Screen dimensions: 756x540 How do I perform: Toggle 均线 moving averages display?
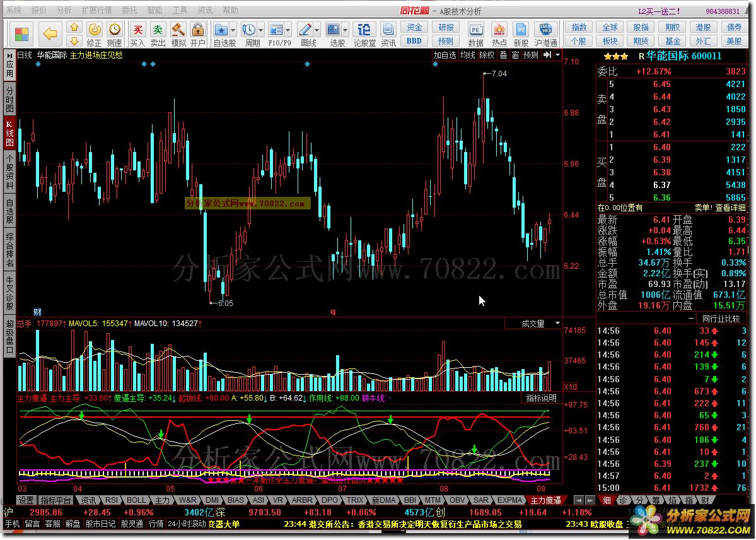pos(468,55)
